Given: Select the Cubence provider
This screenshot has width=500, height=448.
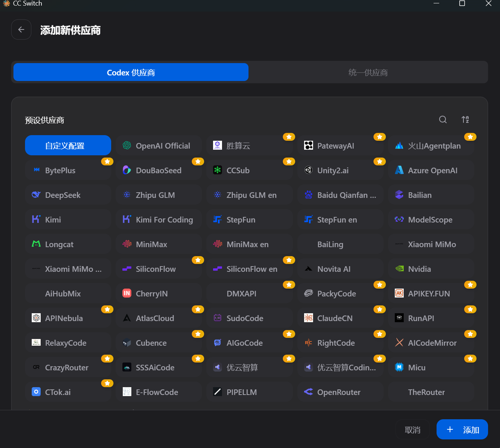Looking at the screenshot, I should (159, 342).
